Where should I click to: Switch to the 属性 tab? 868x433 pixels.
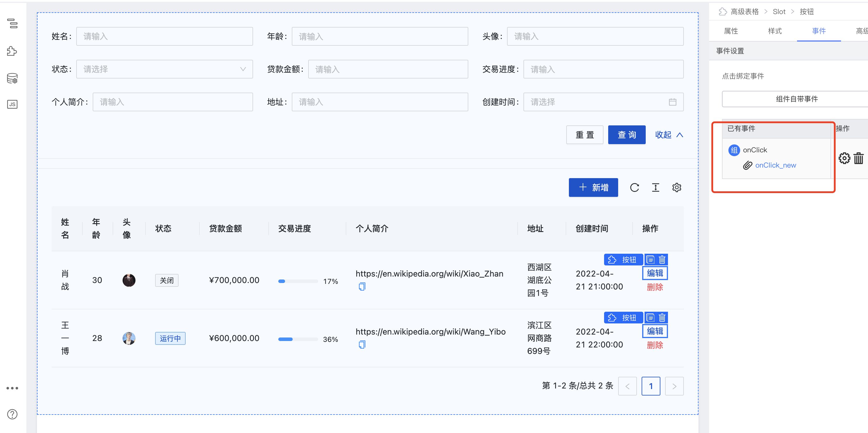[x=730, y=31]
